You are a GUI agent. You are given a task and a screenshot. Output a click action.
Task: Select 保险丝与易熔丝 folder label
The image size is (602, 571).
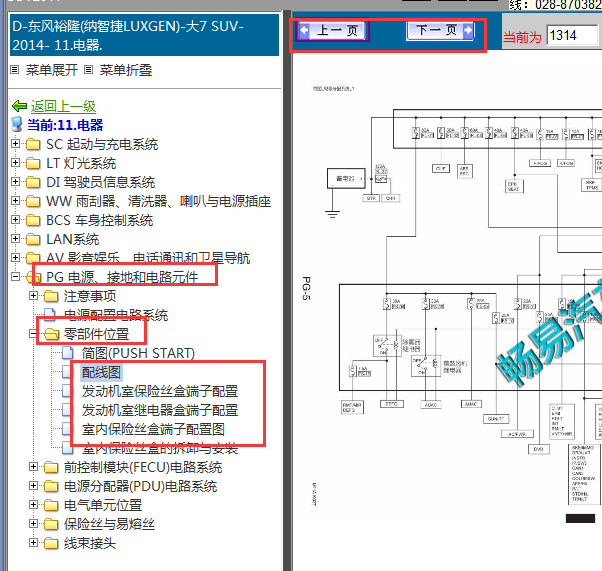(x=109, y=524)
